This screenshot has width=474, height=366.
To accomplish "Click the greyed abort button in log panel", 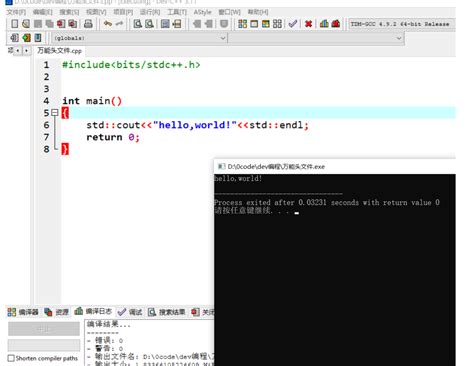I will point(44,329).
